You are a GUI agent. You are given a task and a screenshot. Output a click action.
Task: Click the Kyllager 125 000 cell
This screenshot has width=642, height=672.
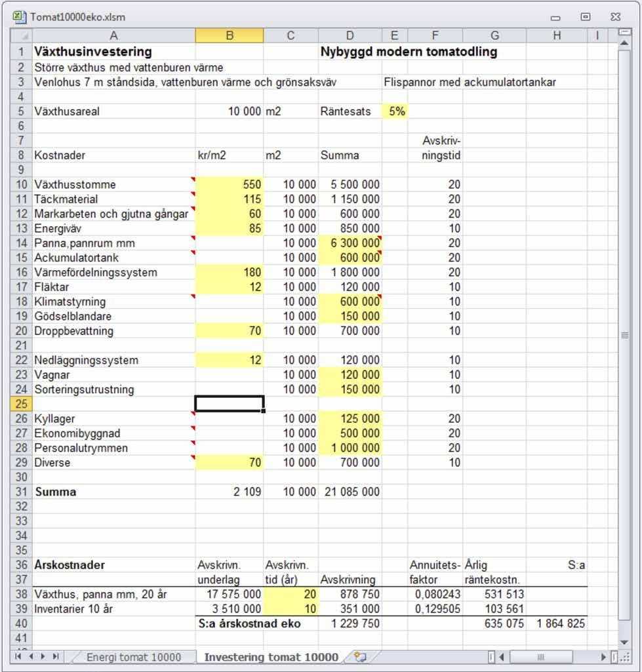pyautogui.click(x=350, y=419)
